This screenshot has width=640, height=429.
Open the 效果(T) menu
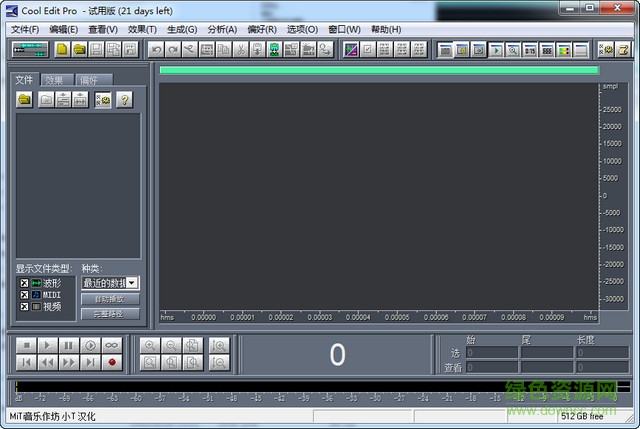click(142, 29)
